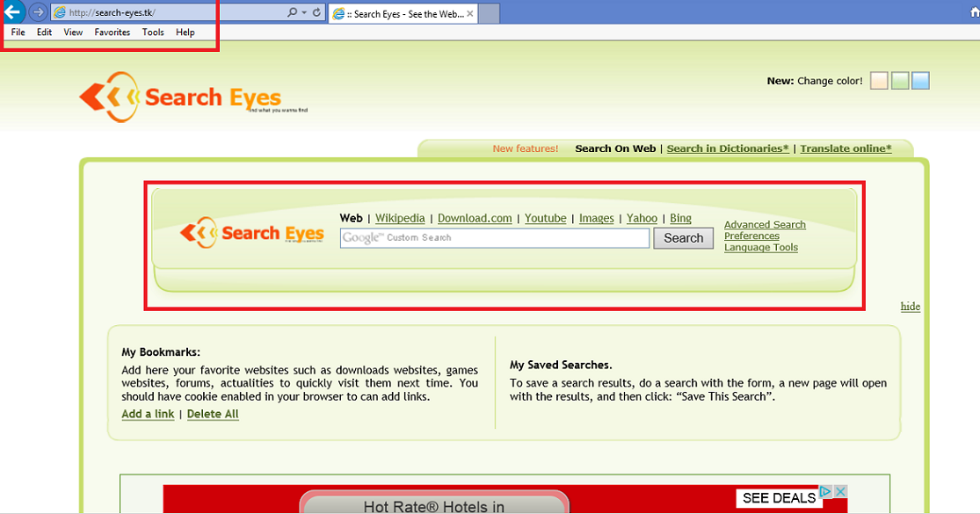Open Search in Dictionaries link
Viewport: 980px width, 514px height.
coord(728,148)
